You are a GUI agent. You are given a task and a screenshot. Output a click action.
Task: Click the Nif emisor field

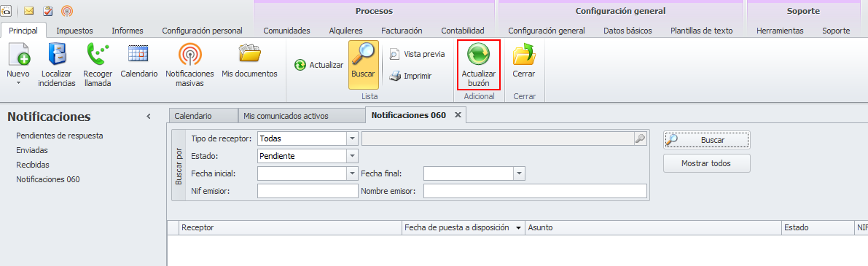[x=308, y=191]
